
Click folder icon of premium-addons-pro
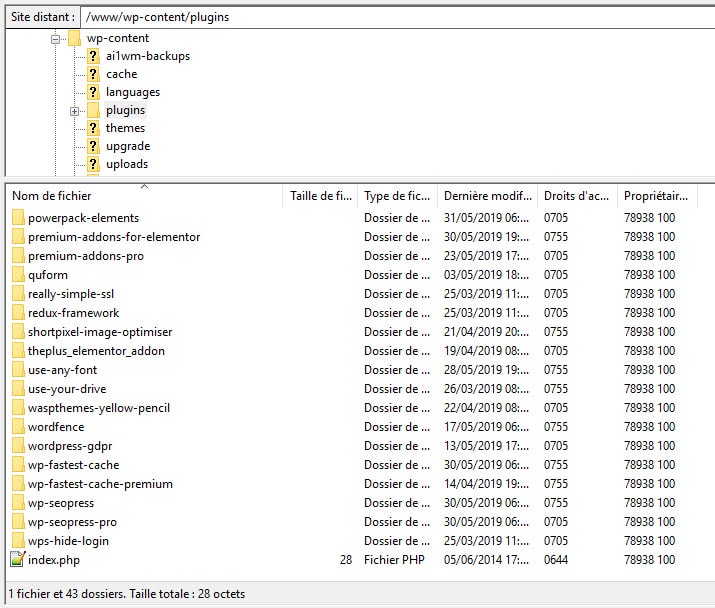click(18, 256)
